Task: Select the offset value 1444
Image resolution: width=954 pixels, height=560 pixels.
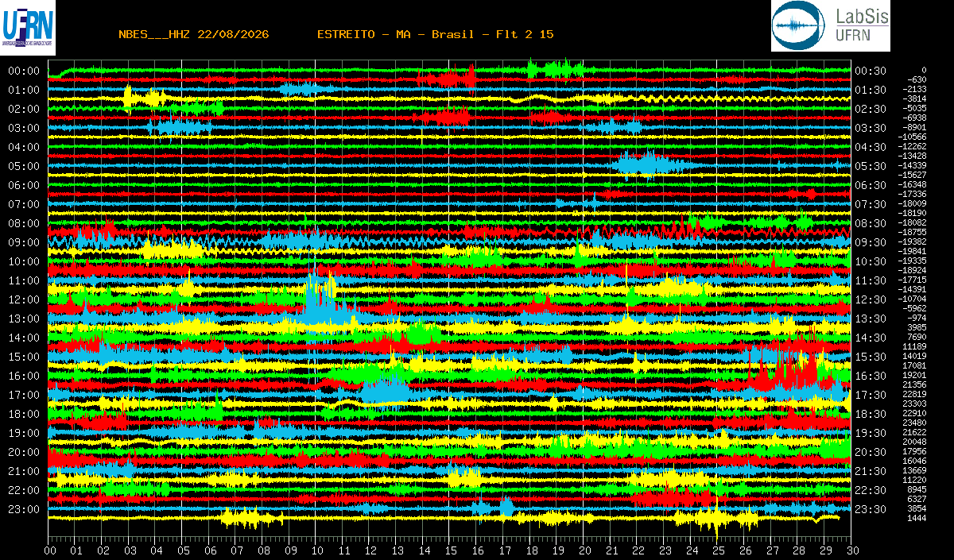Action: coord(917,518)
